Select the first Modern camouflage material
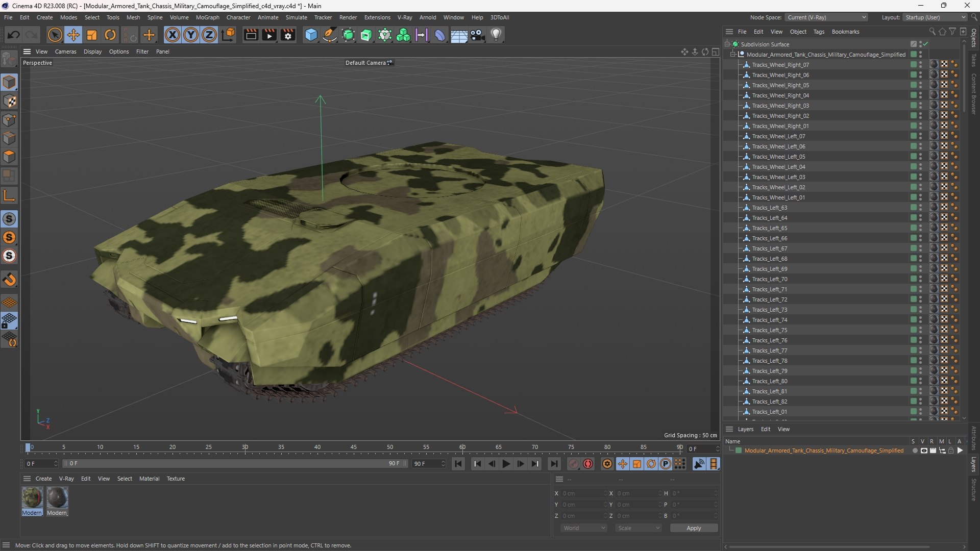 click(32, 501)
